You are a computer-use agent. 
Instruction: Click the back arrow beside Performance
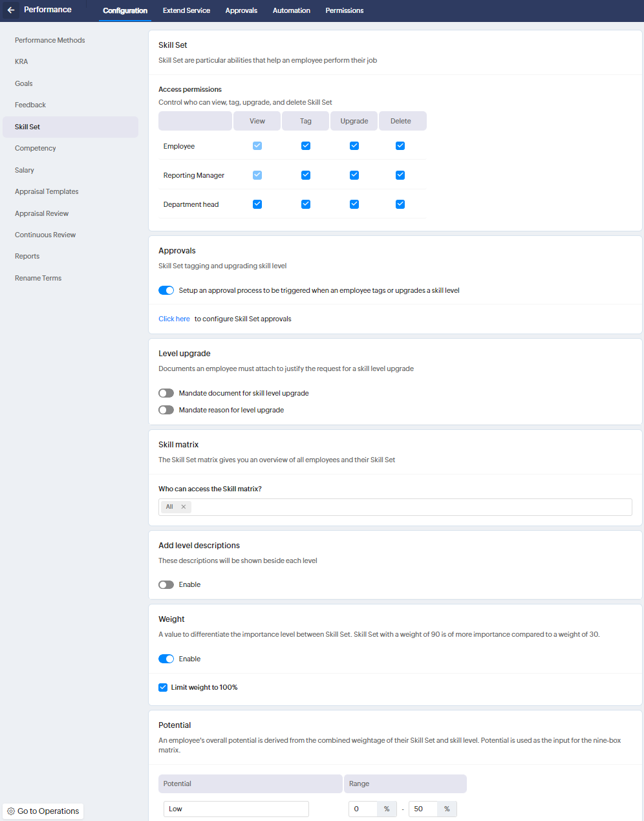11,10
